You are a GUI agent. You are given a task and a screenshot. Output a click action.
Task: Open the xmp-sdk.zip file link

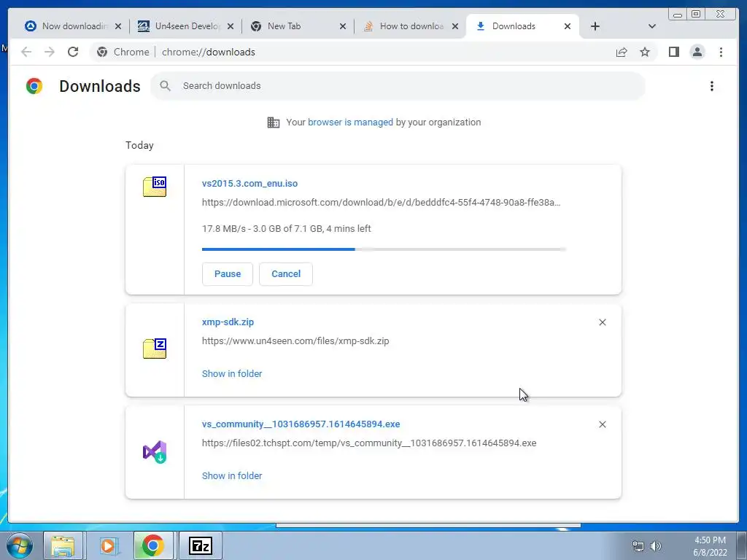pos(228,322)
